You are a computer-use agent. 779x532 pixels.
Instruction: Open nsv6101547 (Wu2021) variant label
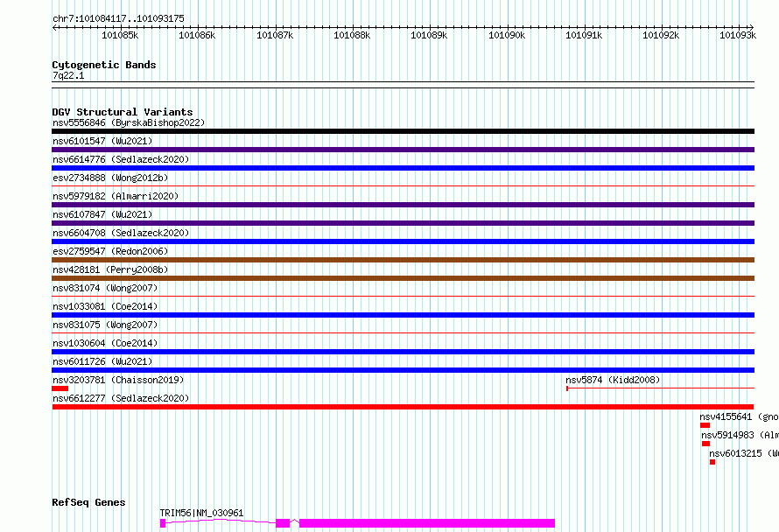tap(102, 141)
